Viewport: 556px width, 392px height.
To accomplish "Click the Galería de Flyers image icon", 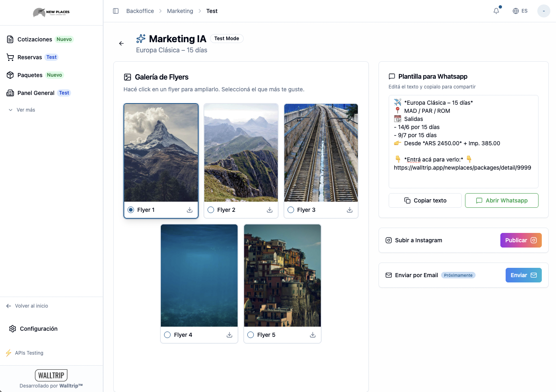I will tap(128, 77).
